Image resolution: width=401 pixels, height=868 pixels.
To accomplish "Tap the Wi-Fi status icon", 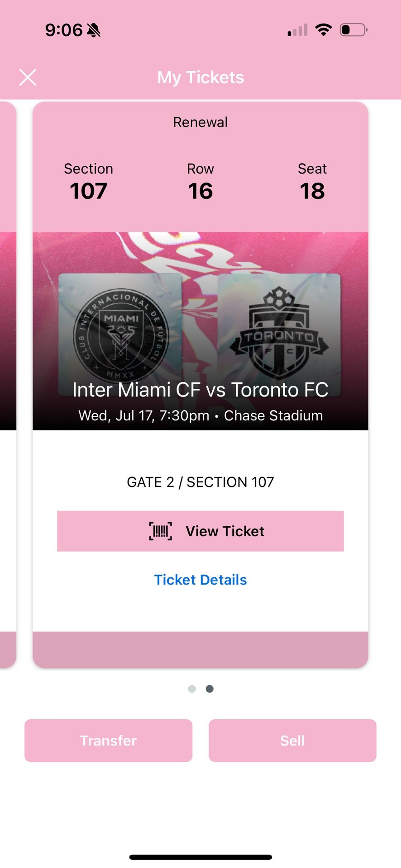I will [323, 30].
